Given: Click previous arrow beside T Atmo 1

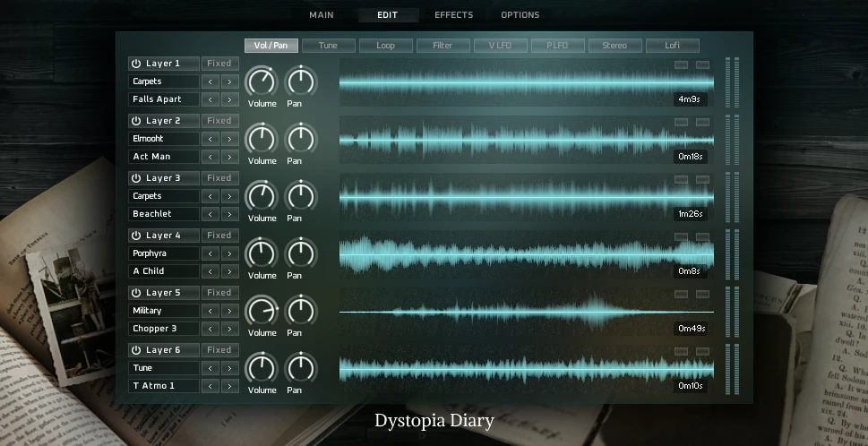Looking at the screenshot, I should pyautogui.click(x=211, y=386).
